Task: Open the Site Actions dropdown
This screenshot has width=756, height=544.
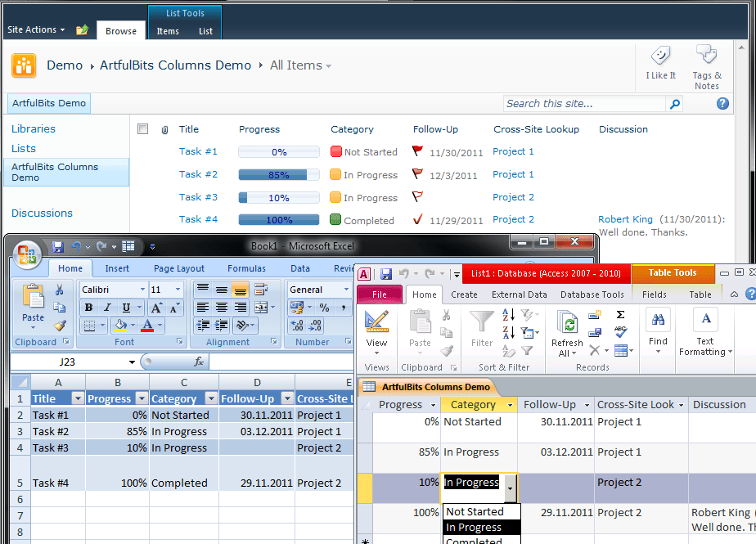Action: point(36,30)
